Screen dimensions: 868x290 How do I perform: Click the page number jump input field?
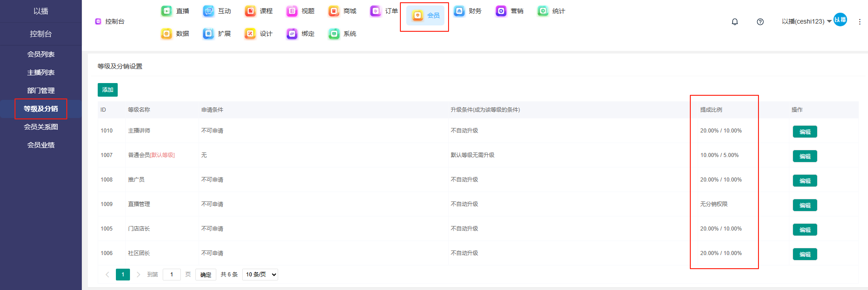click(172, 275)
